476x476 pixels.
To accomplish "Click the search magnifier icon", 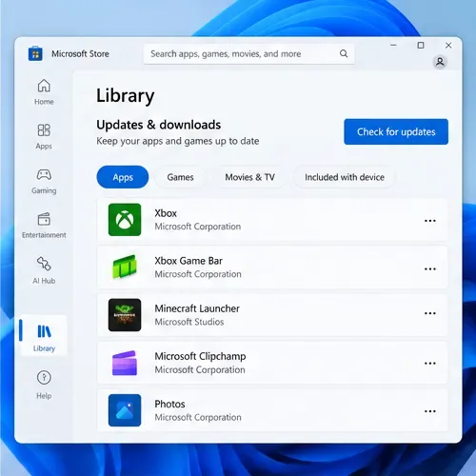I will [x=344, y=53].
